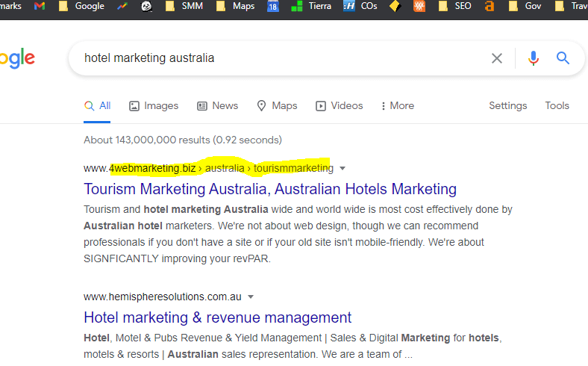This screenshot has width=588, height=366.
Task: Click the Amazon 'a' bookmark icon
Action: pyautogui.click(x=489, y=6)
